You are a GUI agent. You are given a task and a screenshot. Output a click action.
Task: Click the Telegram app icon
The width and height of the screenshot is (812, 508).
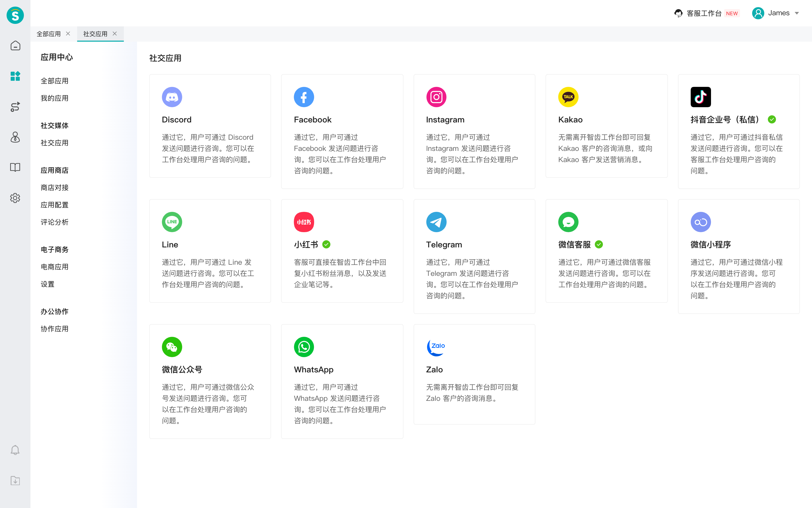tap(436, 222)
